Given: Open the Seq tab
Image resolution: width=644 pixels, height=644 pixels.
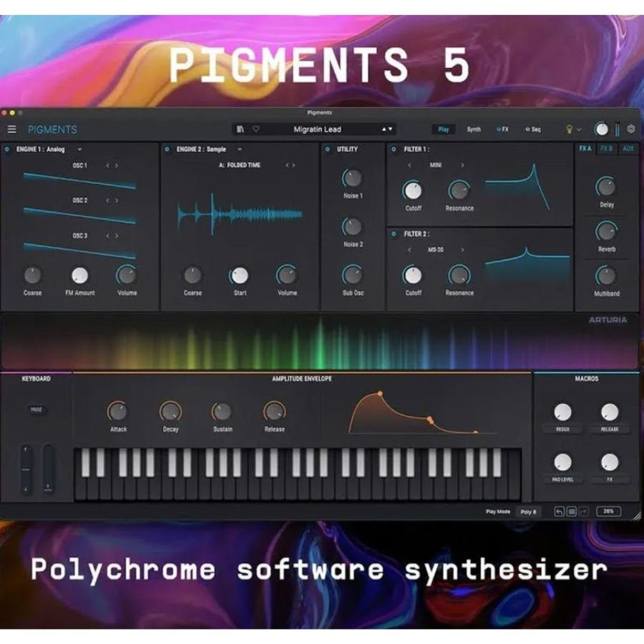Looking at the screenshot, I should 533,130.
